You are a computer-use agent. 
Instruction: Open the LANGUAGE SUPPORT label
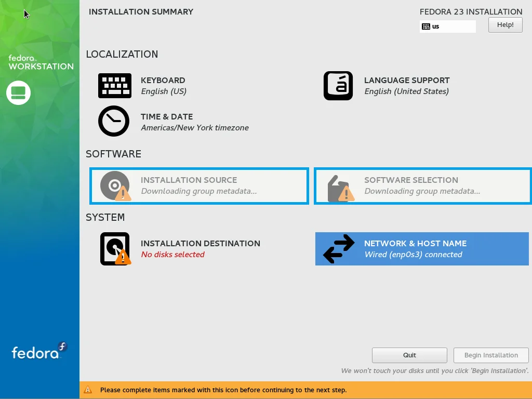[x=407, y=81]
